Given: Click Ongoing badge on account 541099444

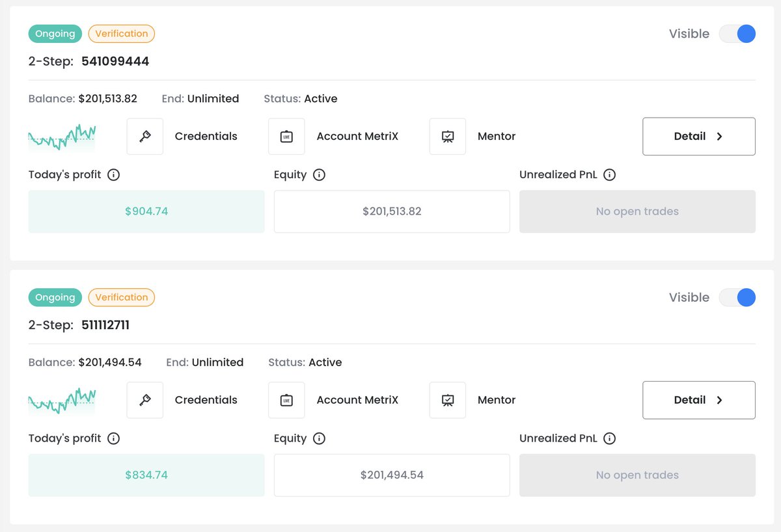Looking at the screenshot, I should [x=55, y=34].
